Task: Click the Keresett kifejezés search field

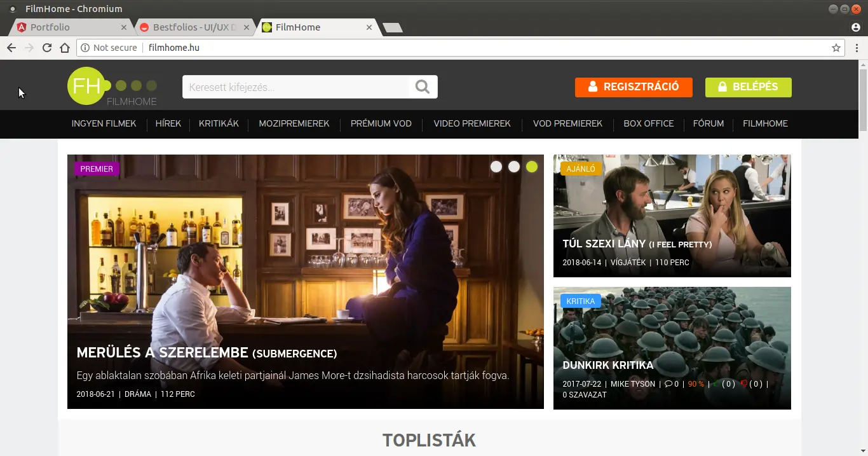Action: click(x=295, y=87)
